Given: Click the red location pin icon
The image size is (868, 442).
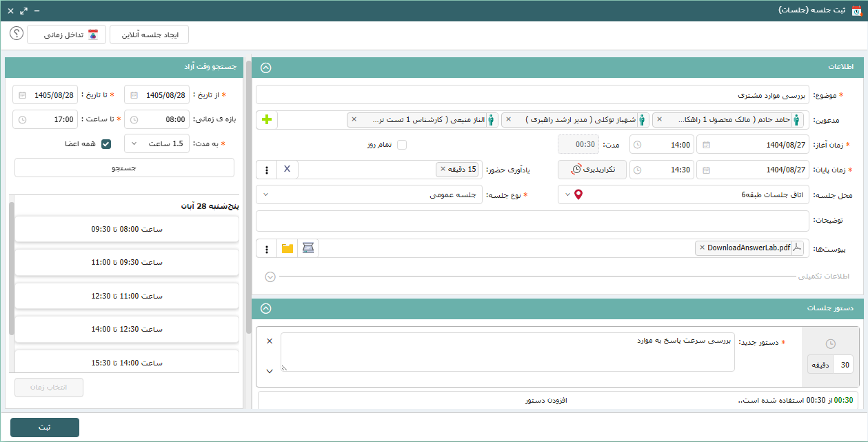Looking at the screenshot, I should coord(578,194).
